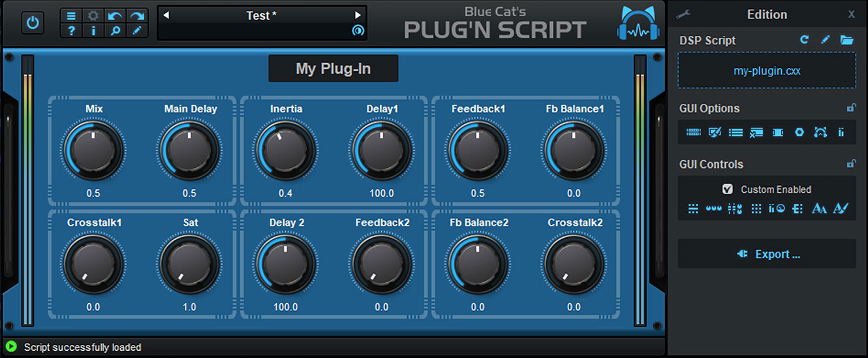Viewport: 868px width, 358px height.
Task: Undo the last change
Action: pos(115,16)
